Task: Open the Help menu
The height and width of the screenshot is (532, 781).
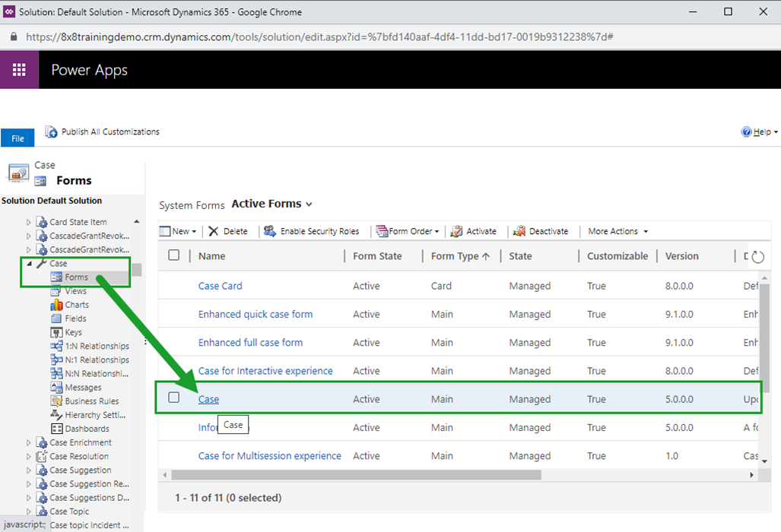Action: [759, 131]
